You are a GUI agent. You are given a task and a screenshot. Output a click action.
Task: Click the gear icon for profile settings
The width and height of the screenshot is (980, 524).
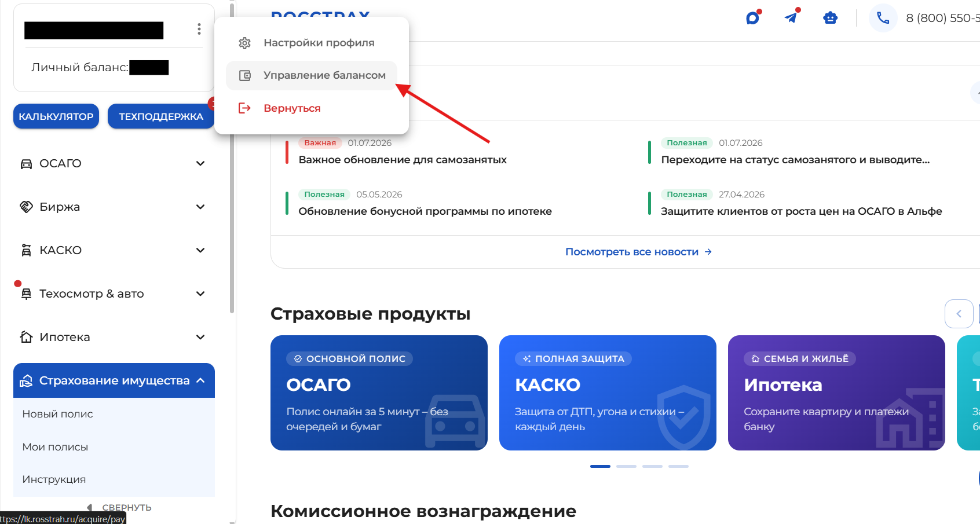click(245, 43)
